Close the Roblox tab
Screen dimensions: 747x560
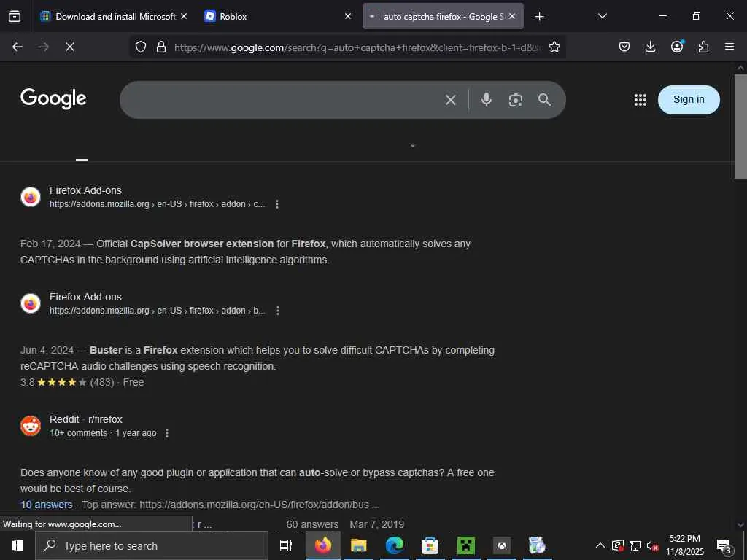tap(348, 16)
